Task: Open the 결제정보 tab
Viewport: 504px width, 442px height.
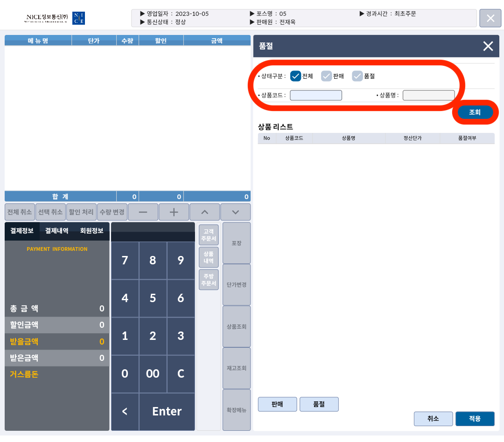Action: (22, 231)
